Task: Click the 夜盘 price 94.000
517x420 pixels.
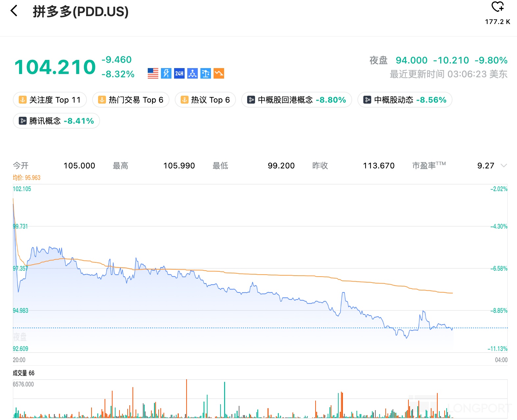Action: 411,61
